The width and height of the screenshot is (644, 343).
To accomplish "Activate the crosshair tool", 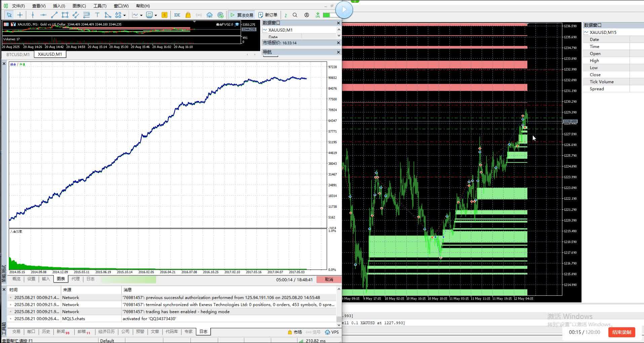I will click(20, 15).
